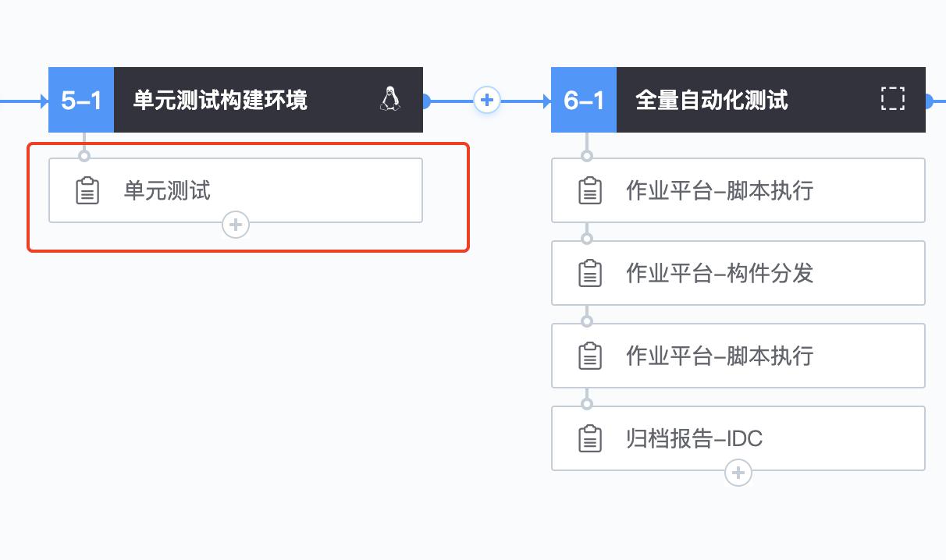946x560 pixels.
Task: Click the clipboard icon on 单元测试 task
Action: [88, 190]
